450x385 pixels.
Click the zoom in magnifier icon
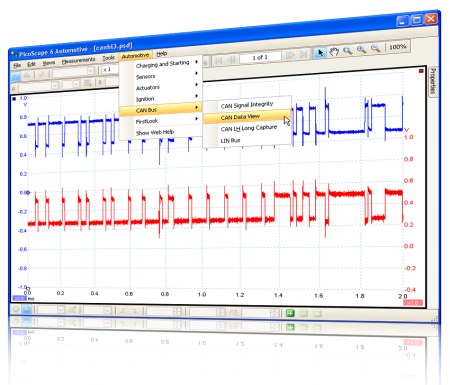tap(361, 50)
